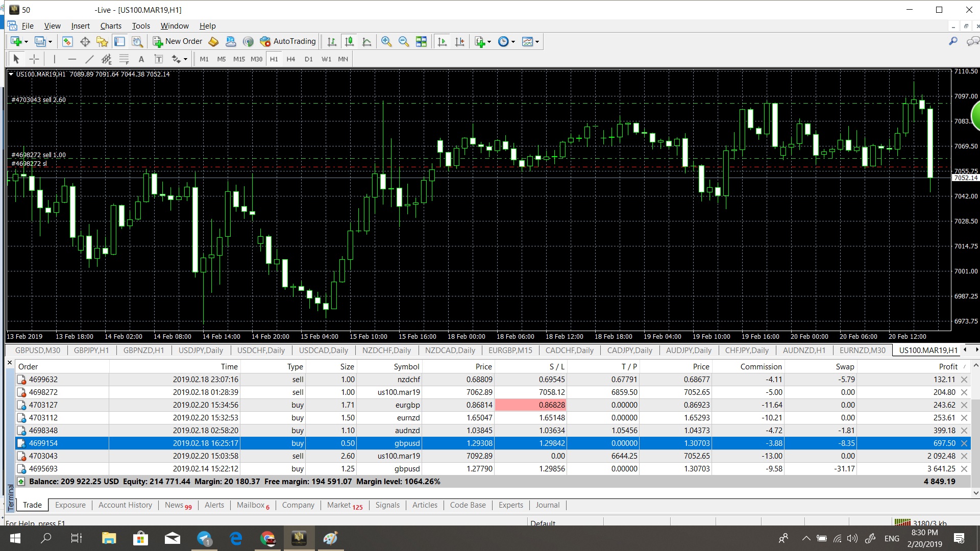
Task: Select the Trendline drawing tool
Action: [89, 59]
